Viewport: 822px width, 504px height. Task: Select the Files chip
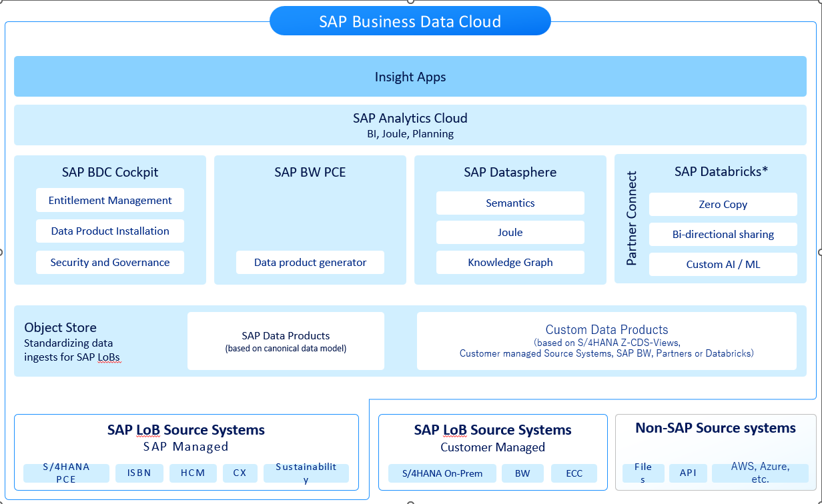(643, 473)
